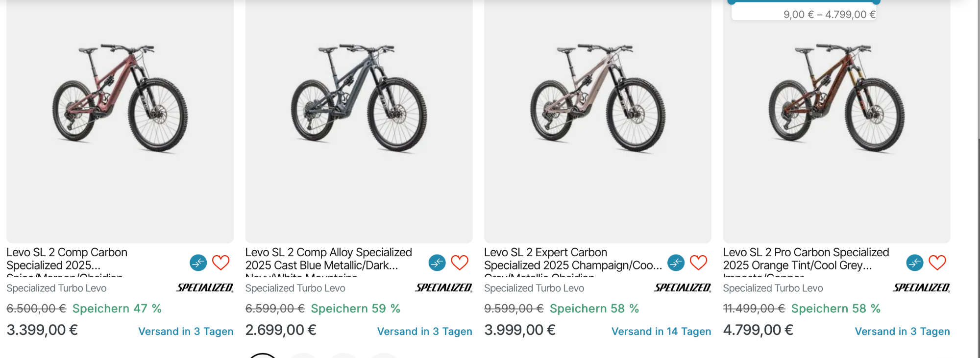Click Specialized brand logo on Pro Carbon listing
The height and width of the screenshot is (358, 980).
(x=921, y=288)
